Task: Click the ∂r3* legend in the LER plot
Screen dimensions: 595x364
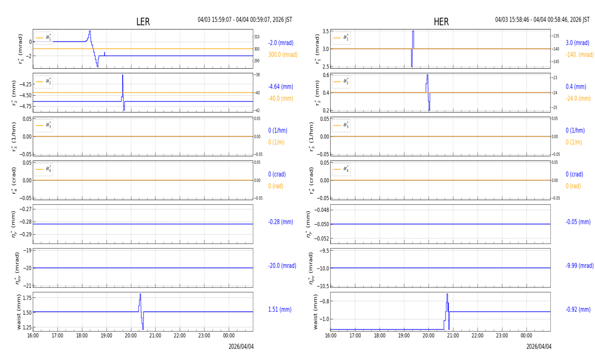Action: coord(44,126)
